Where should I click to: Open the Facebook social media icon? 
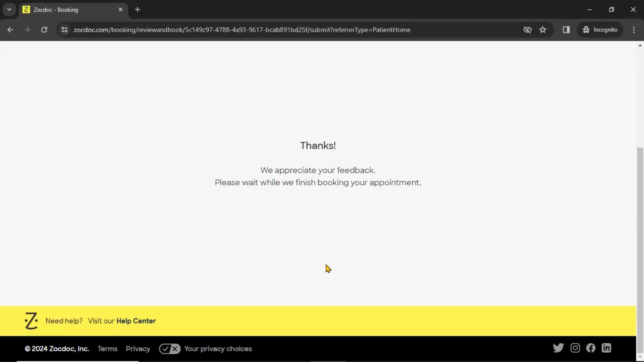(590, 348)
